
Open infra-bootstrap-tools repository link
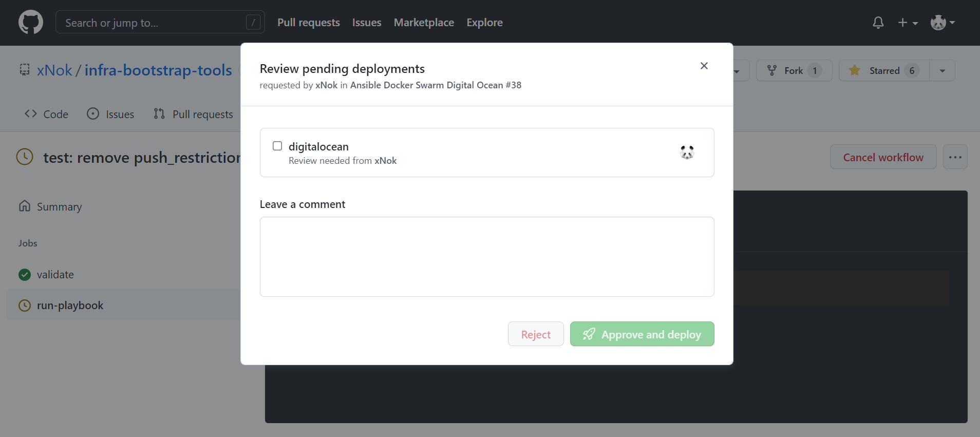158,70
